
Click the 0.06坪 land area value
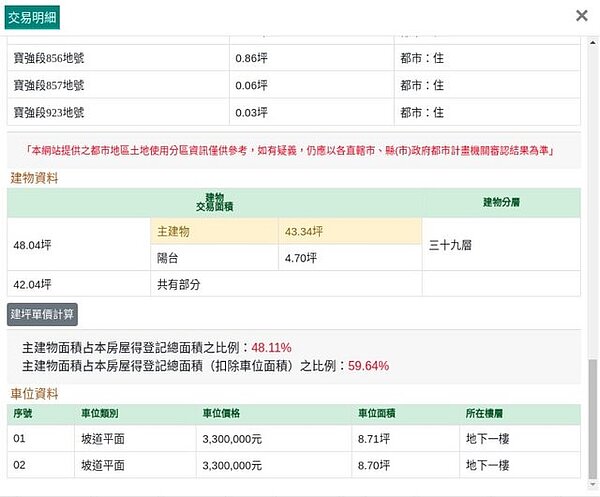251,85
